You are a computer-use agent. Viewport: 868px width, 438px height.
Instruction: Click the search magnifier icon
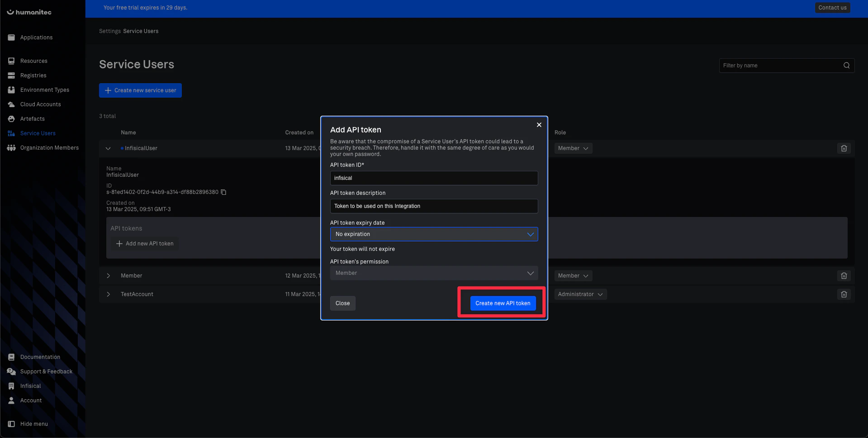click(x=846, y=66)
